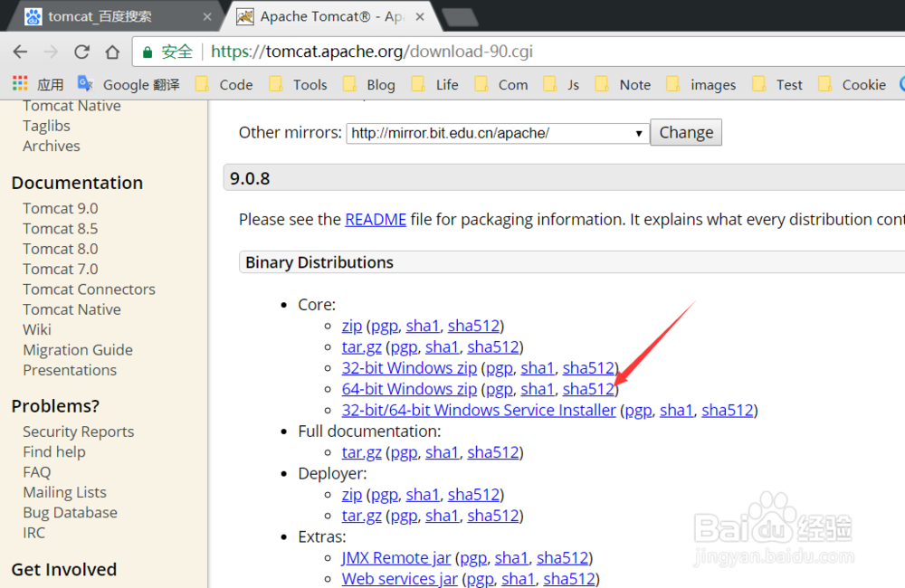Viewport: 905px width, 588px height.
Task: Open the Test bookmark folder
Action: click(x=777, y=85)
